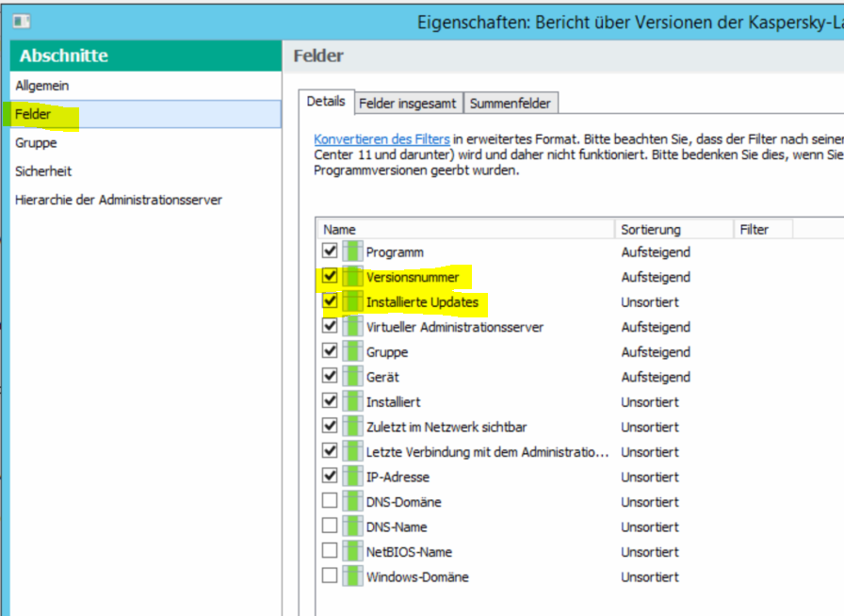This screenshot has width=844, height=616.
Task: Click the field icon next to DNS-Name
Action: click(352, 527)
